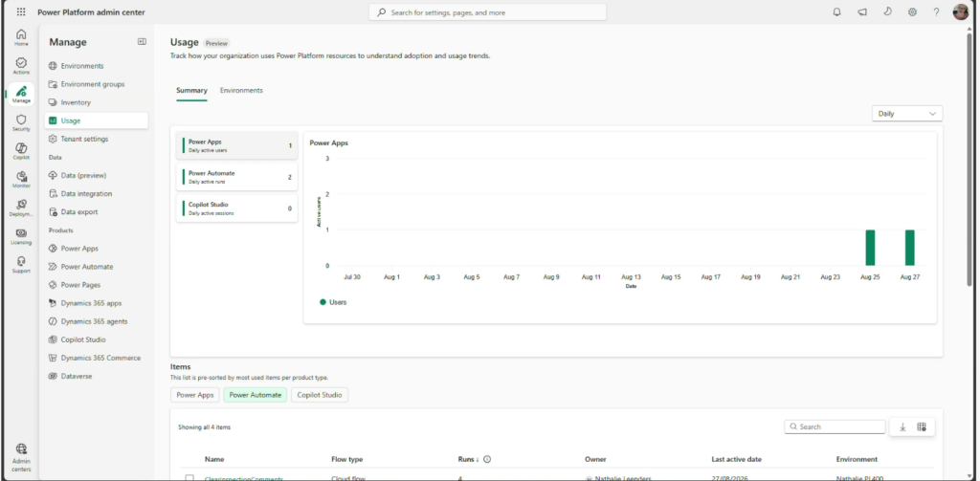980x481 pixels.
Task: Open the Daily interval dropdown
Action: (x=907, y=114)
